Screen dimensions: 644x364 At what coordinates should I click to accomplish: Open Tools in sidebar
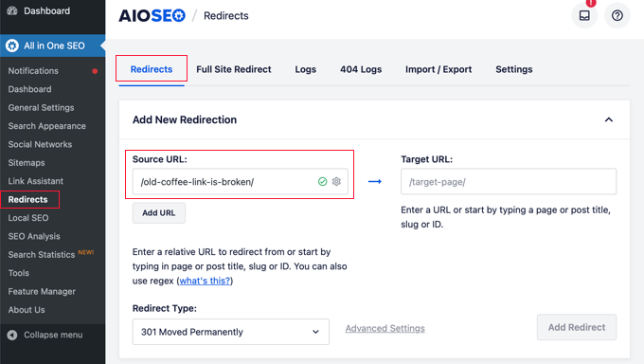click(x=19, y=273)
